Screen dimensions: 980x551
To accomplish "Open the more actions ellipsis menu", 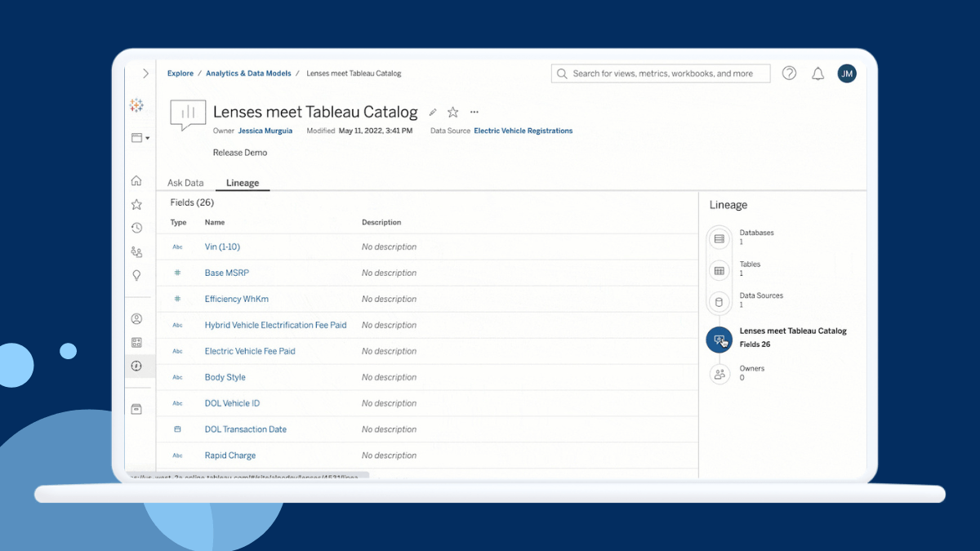I will tap(474, 112).
